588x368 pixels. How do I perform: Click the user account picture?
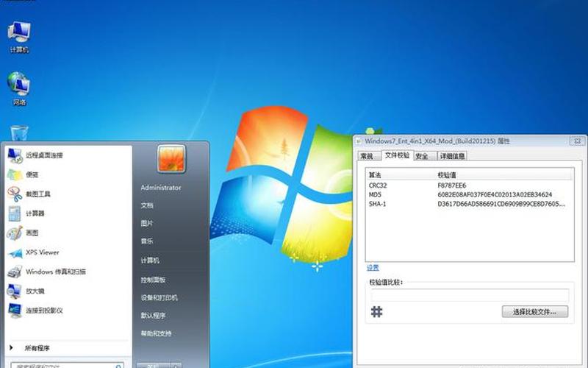click(171, 159)
